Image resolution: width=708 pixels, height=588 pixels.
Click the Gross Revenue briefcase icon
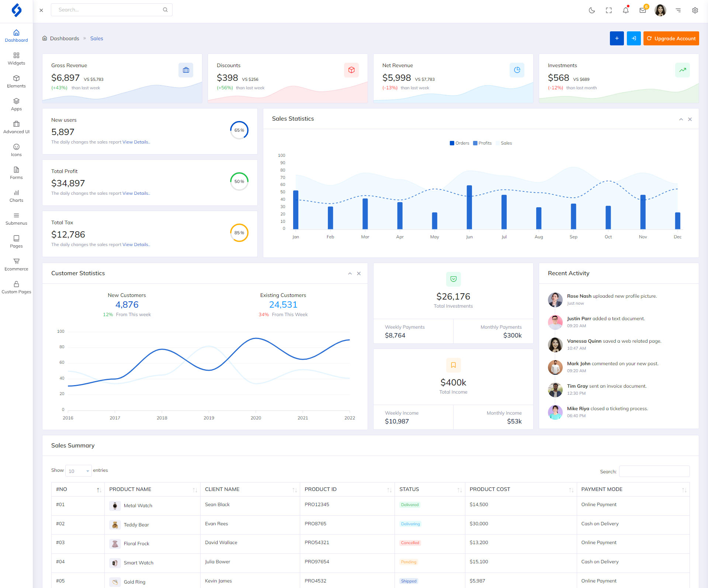pyautogui.click(x=186, y=70)
